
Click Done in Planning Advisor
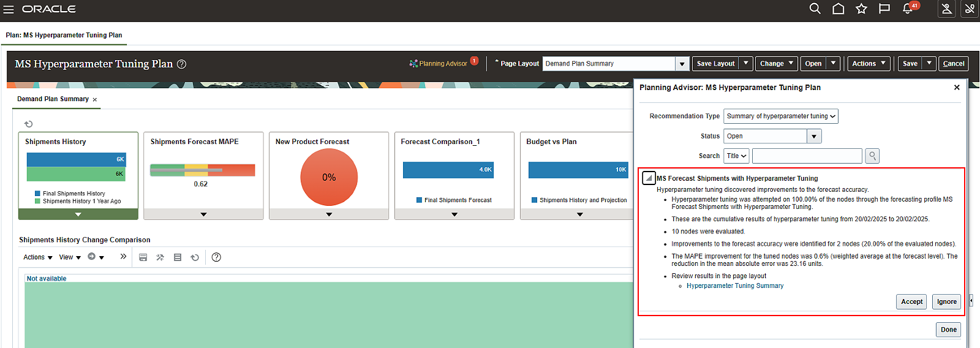pyautogui.click(x=948, y=330)
